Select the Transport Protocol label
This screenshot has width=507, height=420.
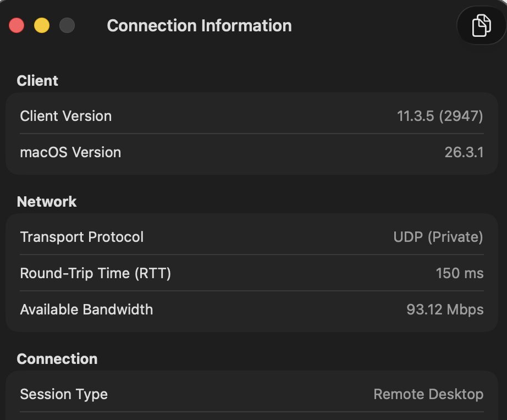[82, 237]
